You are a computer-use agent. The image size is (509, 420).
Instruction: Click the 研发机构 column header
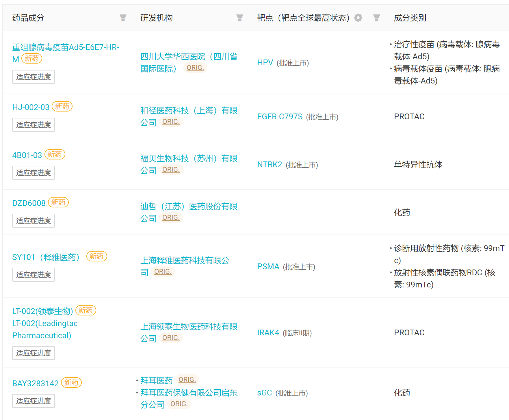click(x=157, y=18)
